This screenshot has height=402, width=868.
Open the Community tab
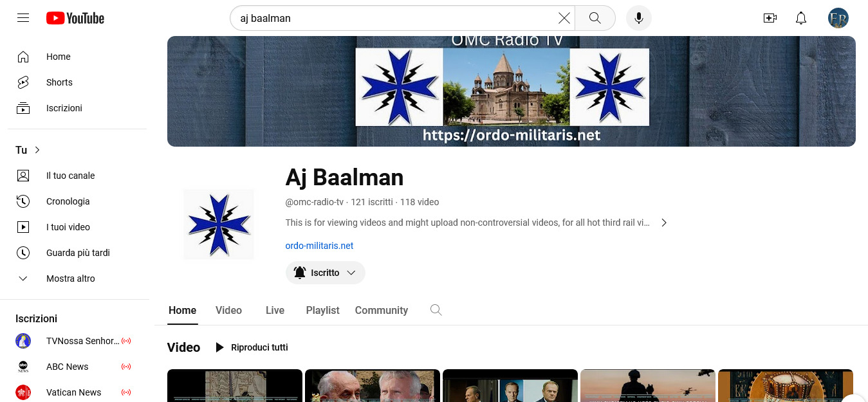click(381, 310)
